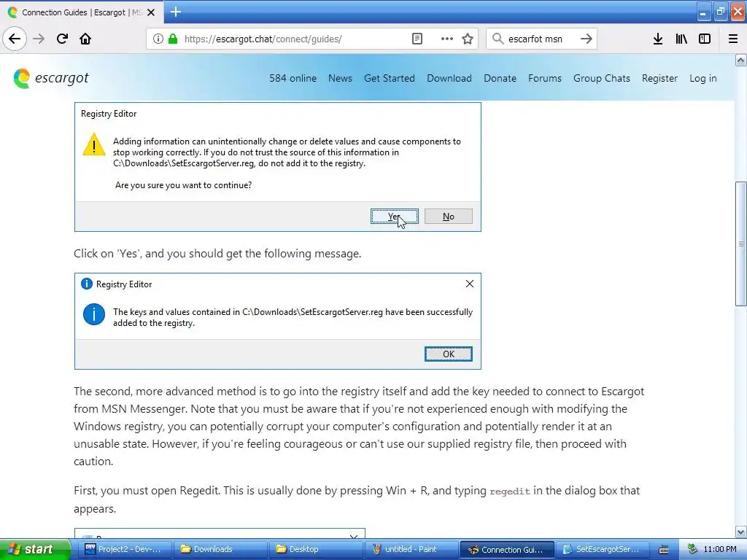Open the Donate link
747x560 pixels.
500,78
